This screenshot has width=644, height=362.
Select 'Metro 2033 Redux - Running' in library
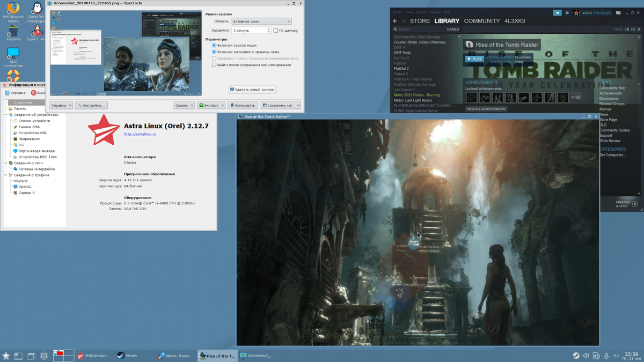[x=417, y=95]
